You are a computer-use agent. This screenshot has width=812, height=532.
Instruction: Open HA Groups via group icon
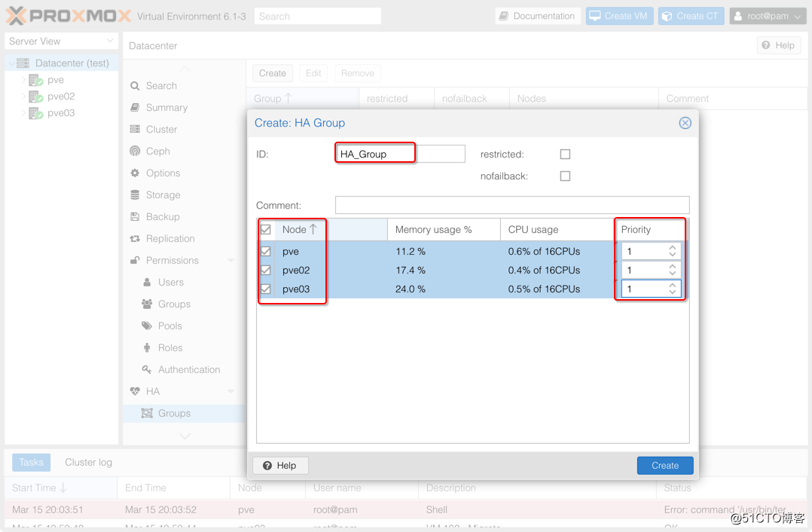coord(147,413)
